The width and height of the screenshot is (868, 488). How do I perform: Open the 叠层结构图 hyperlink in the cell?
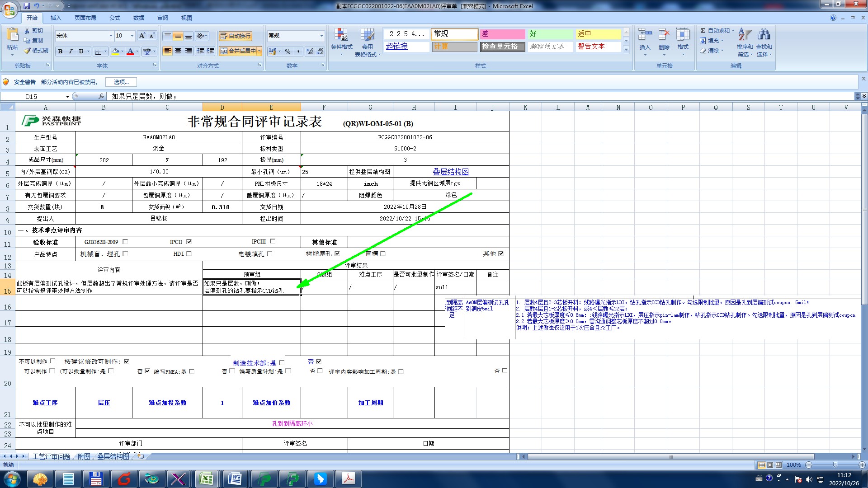pyautogui.click(x=451, y=172)
